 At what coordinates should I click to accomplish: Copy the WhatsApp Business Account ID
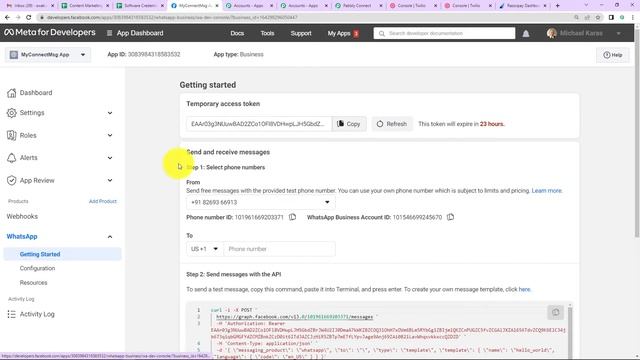(450, 217)
